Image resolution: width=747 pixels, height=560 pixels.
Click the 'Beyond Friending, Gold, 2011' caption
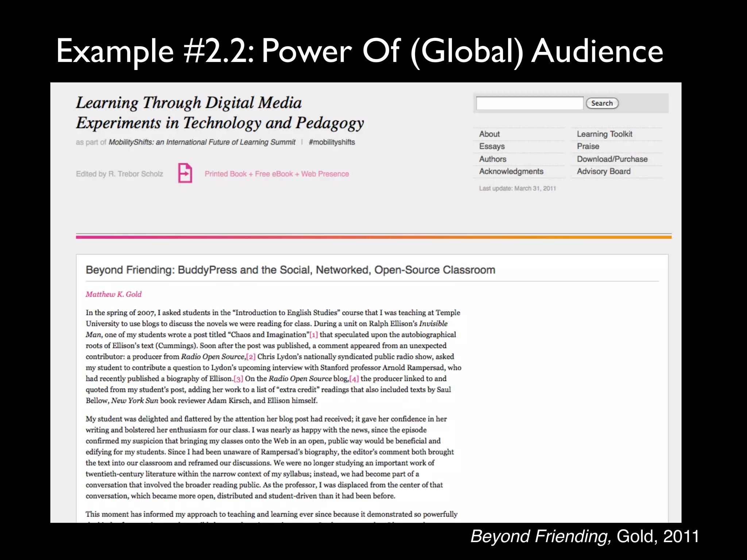[584, 536]
